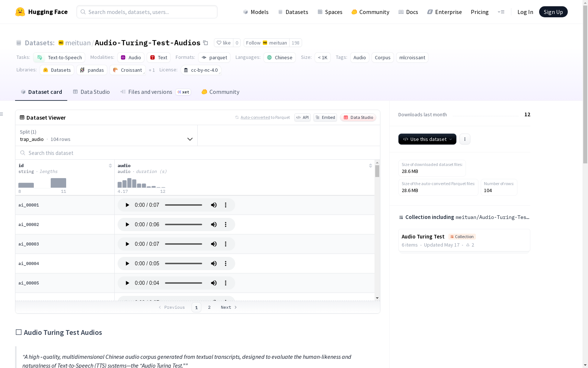This screenshot has width=588, height=368.
Task: Switch to Files and versions tab
Action: point(155,92)
